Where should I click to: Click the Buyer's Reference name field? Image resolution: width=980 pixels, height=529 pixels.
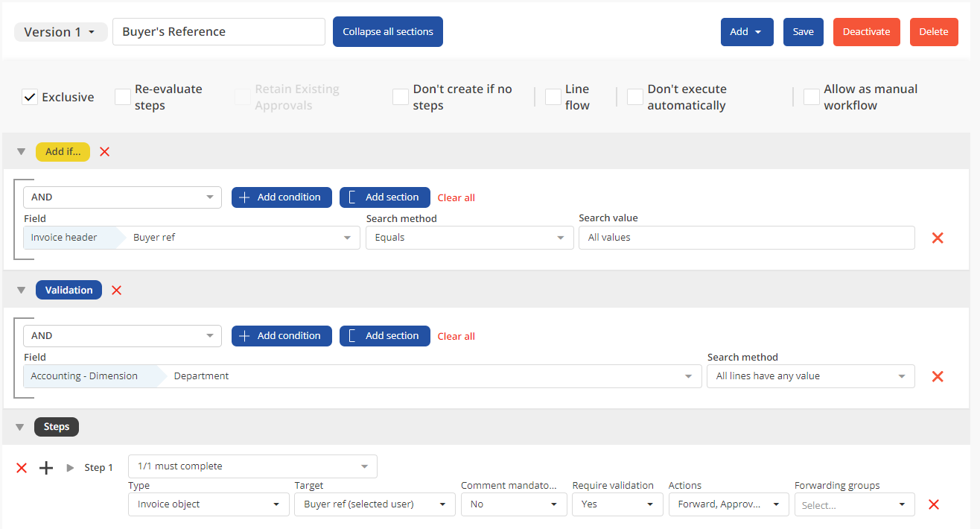[x=218, y=32]
